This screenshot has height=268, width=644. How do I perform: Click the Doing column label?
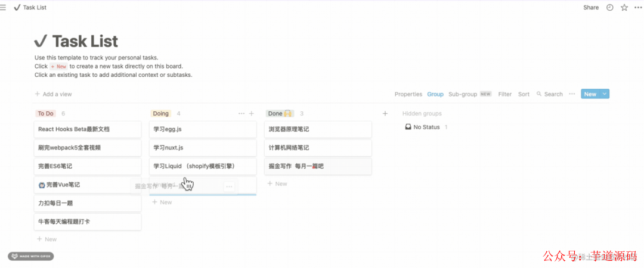[x=160, y=114]
